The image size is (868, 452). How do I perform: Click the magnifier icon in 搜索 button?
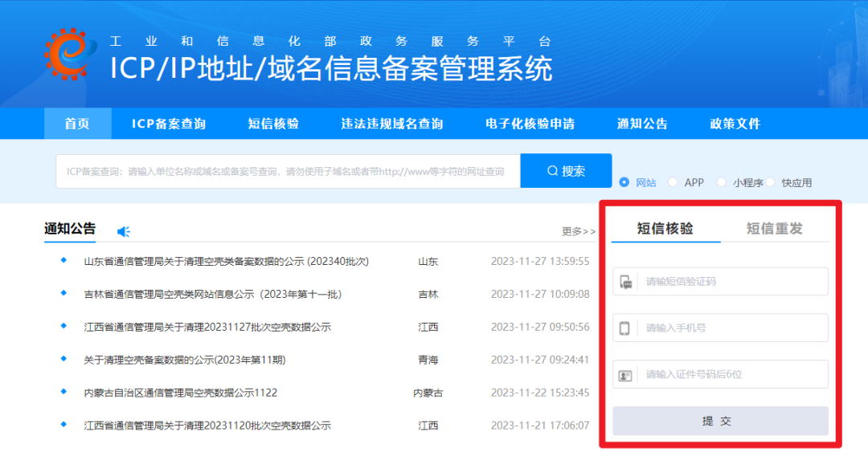pos(552,171)
